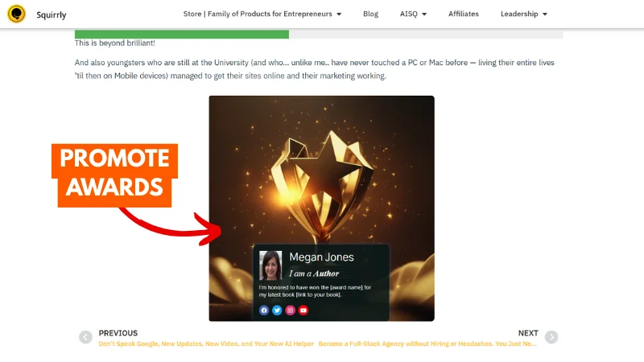Click the previous post left arrow icon
This screenshot has height=362, width=644.
85,337
